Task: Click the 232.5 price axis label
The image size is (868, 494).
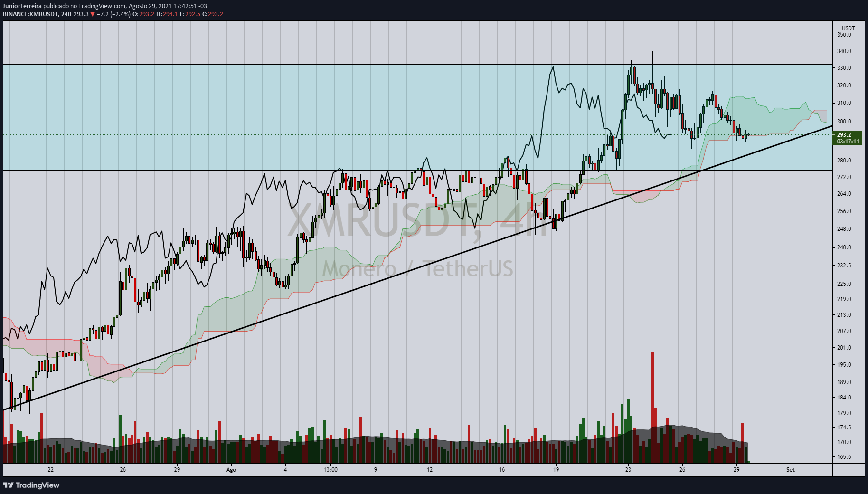Action: click(844, 266)
